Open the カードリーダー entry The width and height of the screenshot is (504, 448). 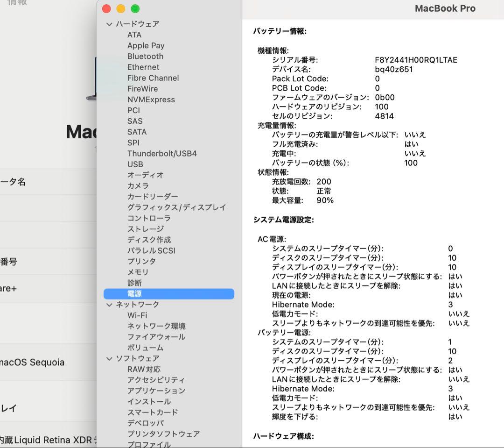[x=153, y=197]
